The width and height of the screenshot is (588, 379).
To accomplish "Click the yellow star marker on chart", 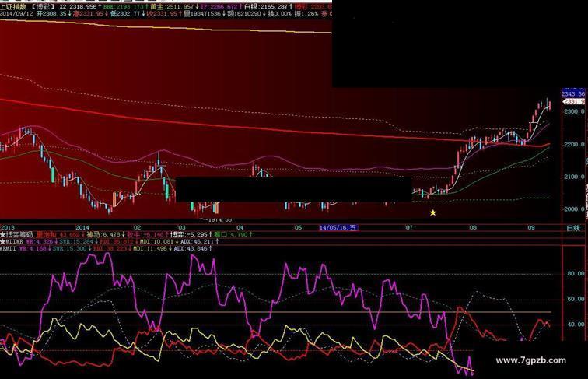I will (x=432, y=212).
